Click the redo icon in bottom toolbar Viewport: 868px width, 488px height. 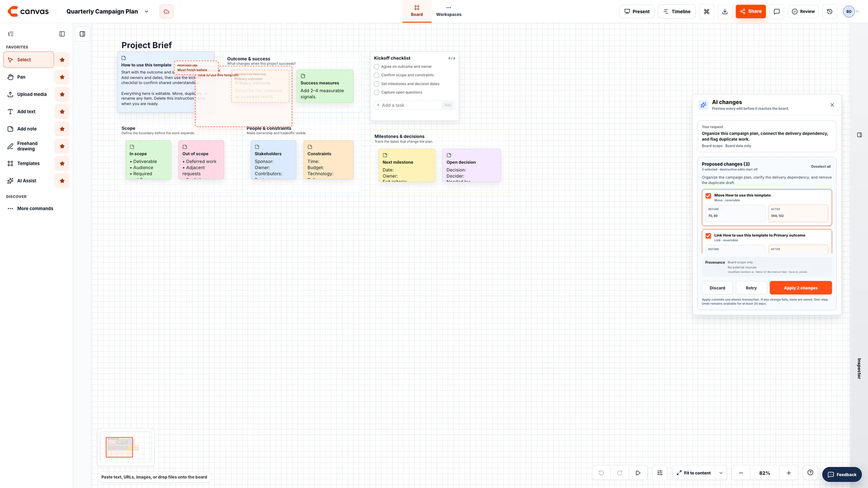pos(619,473)
